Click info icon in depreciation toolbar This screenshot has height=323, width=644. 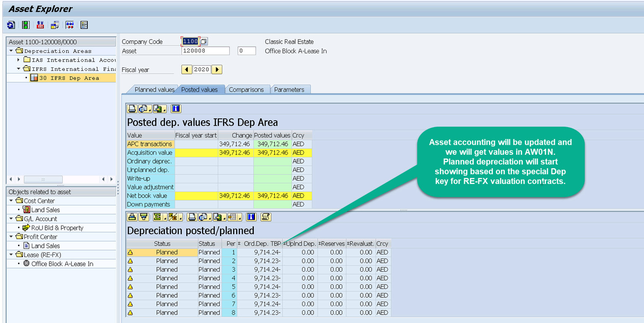(251, 217)
